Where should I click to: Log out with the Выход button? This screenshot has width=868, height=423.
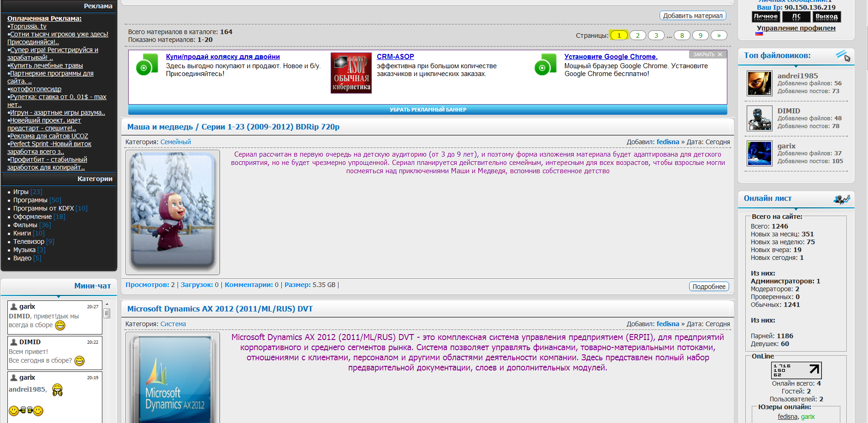[x=826, y=17]
